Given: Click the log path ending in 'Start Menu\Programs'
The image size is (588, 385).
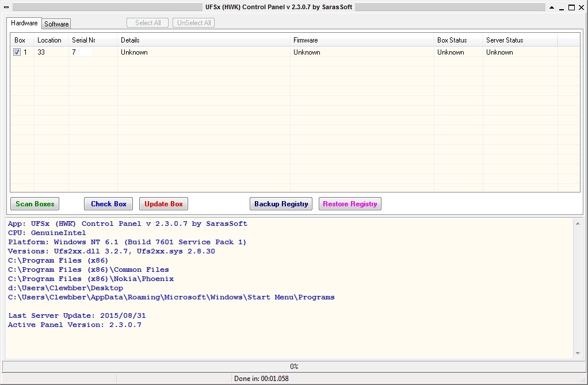Looking at the screenshot, I should pos(171,297).
